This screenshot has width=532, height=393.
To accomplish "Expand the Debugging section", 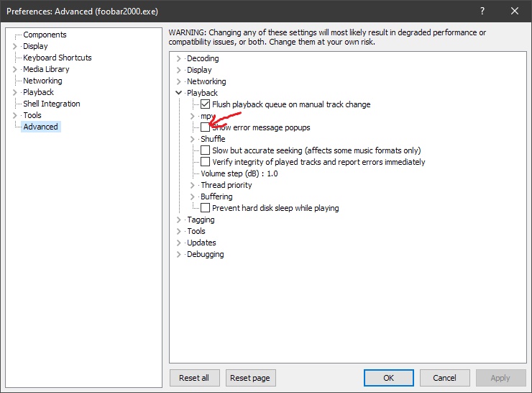I will 178,254.
